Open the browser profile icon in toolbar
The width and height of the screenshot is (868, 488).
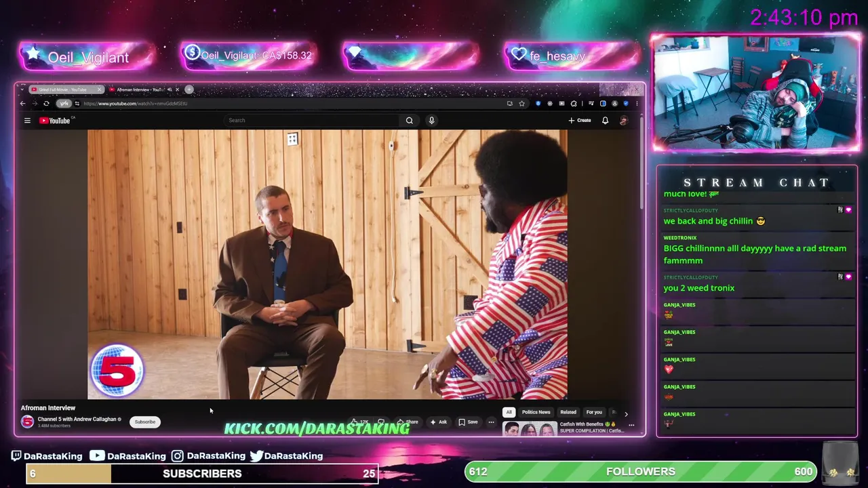tap(614, 104)
